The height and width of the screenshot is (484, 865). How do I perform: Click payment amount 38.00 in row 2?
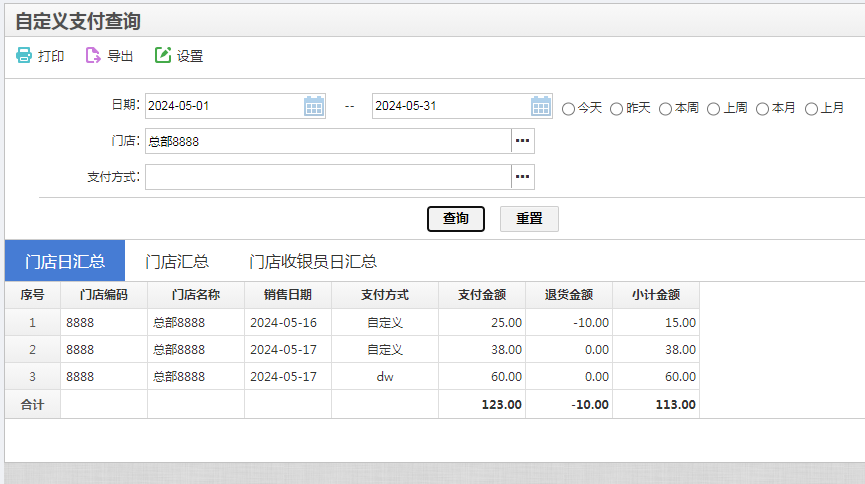click(x=482, y=349)
